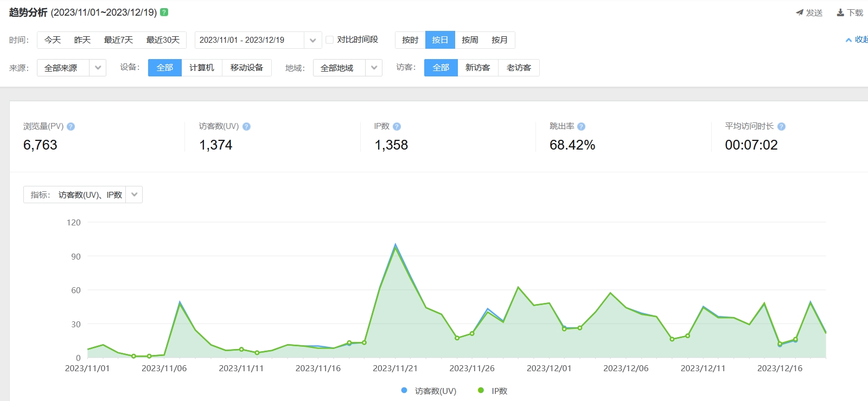868x401 pixels.
Task: Toggle 访客数(UV) series in chart legend
Action: [x=404, y=390]
